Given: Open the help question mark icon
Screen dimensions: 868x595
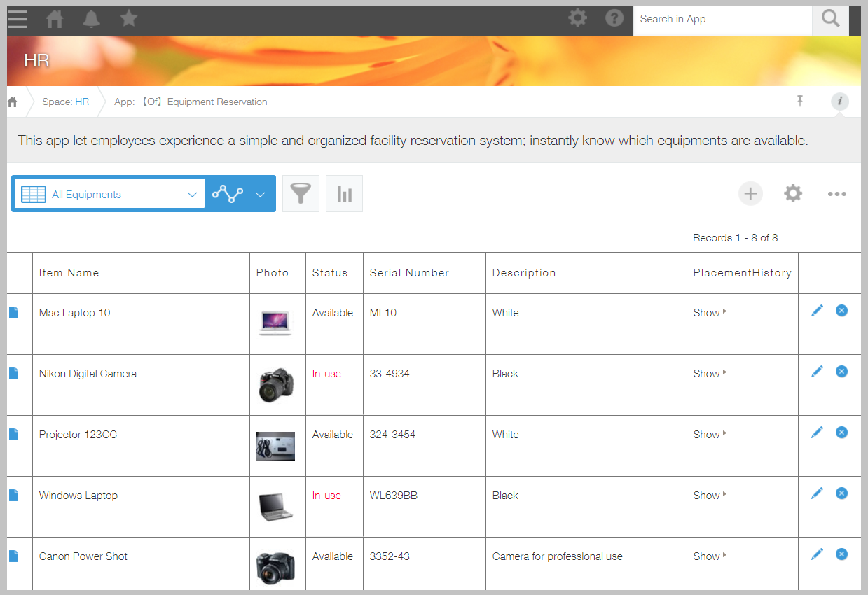Looking at the screenshot, I should point(614,19).
